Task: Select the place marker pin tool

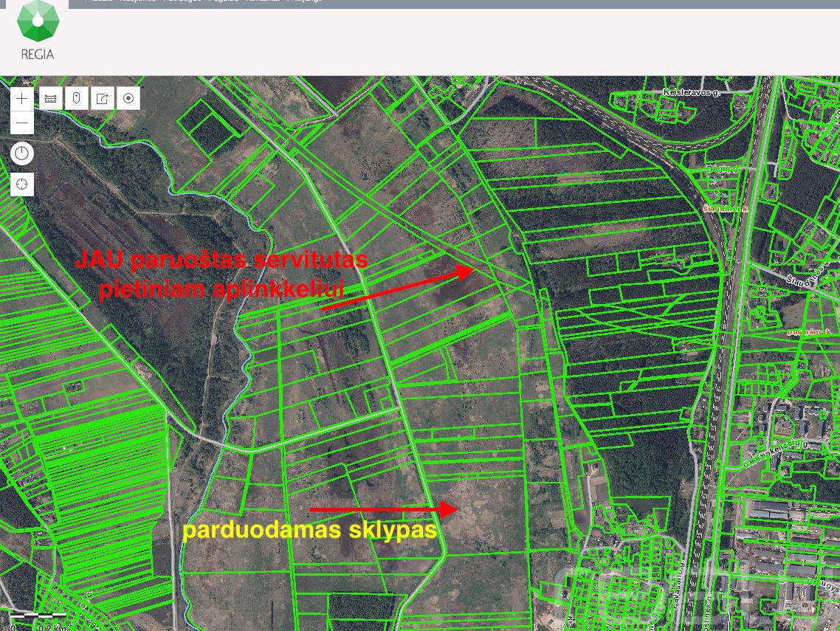Action: (76, 99)
